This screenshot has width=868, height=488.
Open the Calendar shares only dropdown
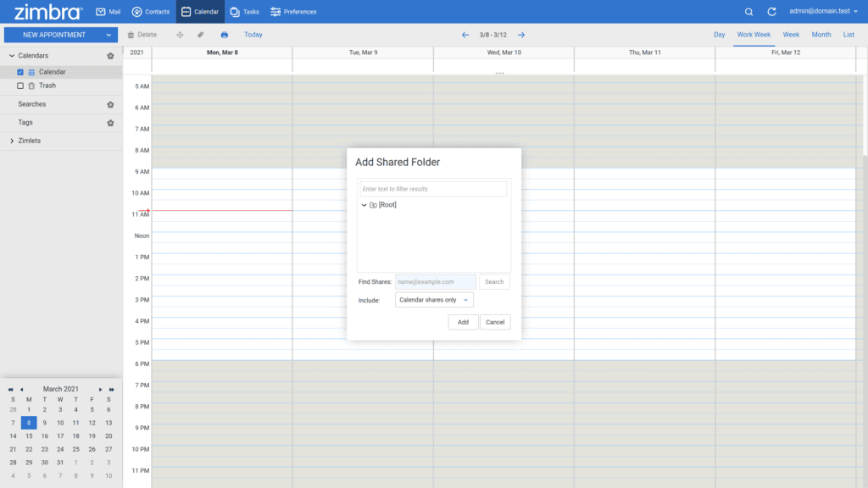pos(434,300)
